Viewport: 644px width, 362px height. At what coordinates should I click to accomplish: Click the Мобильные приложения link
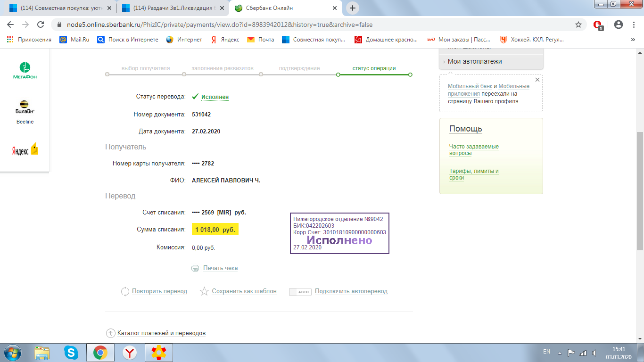click(488, 90)
